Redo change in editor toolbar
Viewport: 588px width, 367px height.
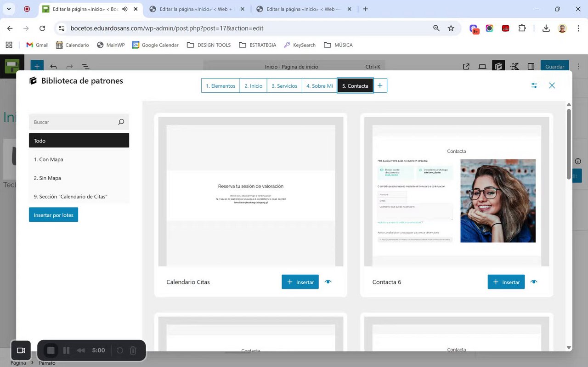(69, 67)
